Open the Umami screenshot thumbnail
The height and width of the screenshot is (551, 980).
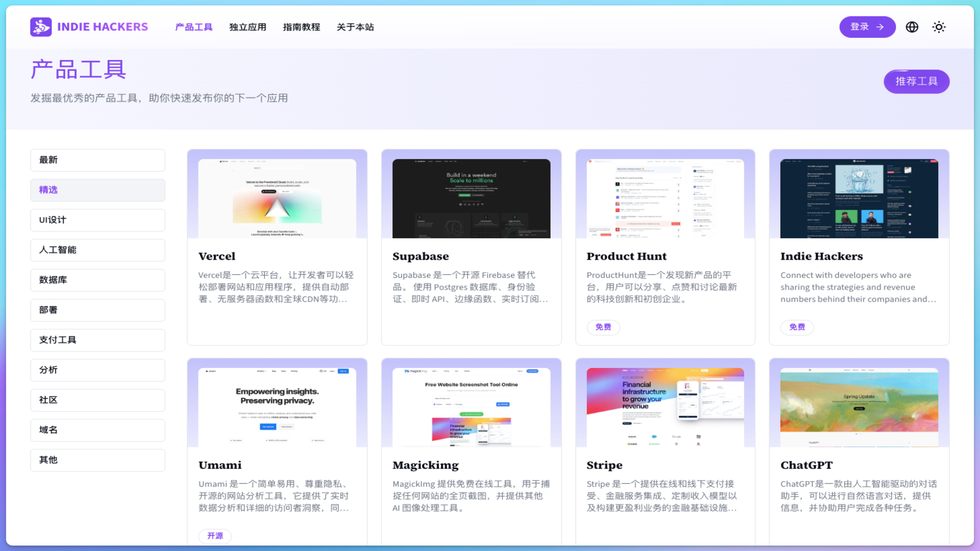pos(277,407)
